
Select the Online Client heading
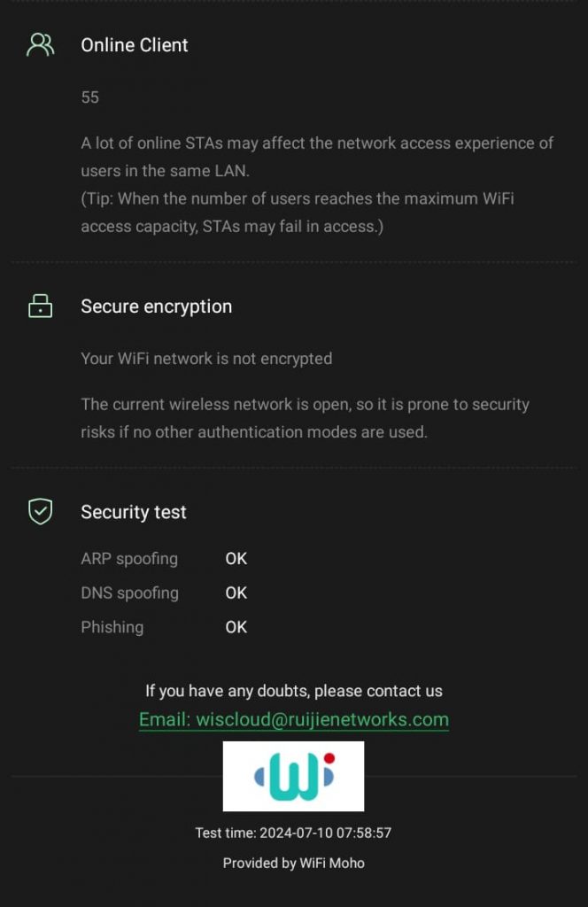[x=135, y=45]
